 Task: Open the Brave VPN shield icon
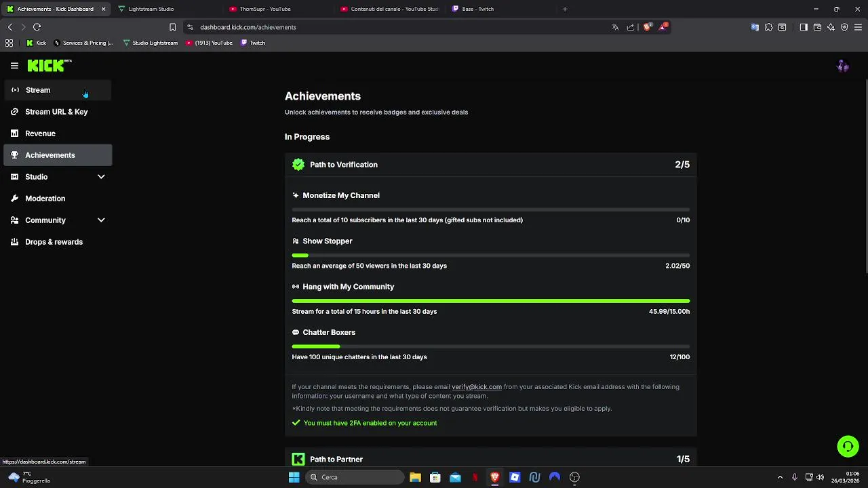click(x=844, y=27)
